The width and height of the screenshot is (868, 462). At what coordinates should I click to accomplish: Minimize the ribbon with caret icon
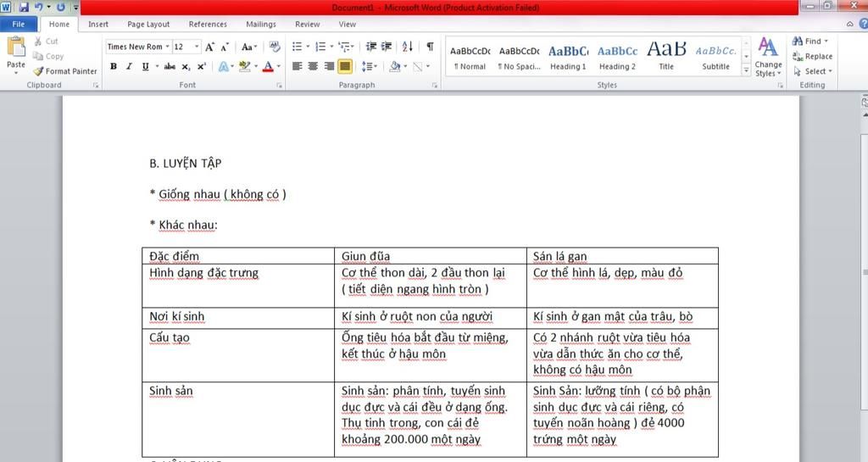point(849,24)
